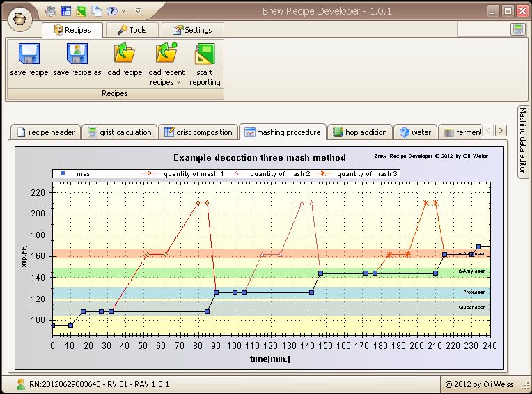Open the grist calculation tab
532x394 pixels.
pyautogui.click(x=120, y=132)
